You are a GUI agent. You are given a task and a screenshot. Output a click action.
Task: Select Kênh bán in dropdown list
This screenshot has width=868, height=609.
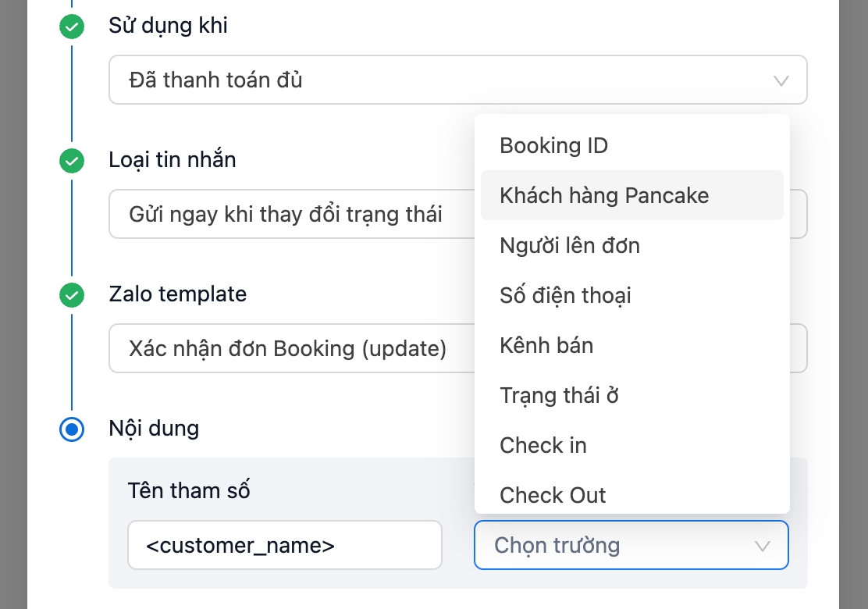[546, 345]
